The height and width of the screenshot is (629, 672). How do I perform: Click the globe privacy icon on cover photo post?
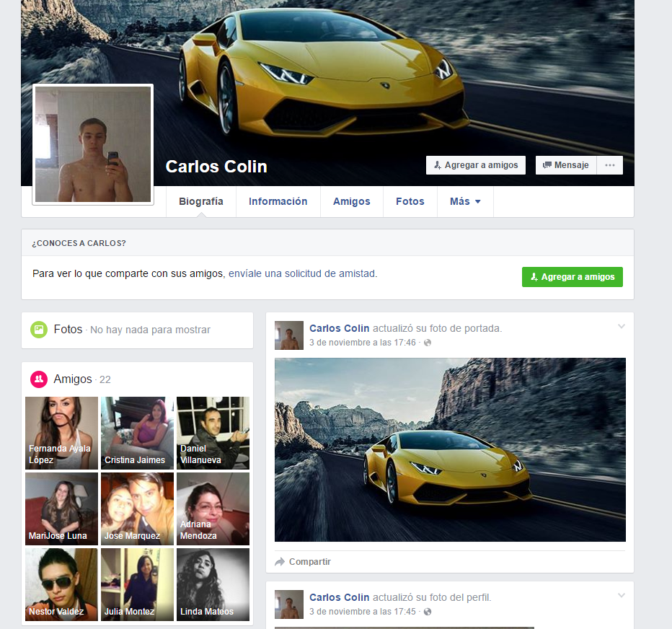pyautogui.click(x=428, y=343)
